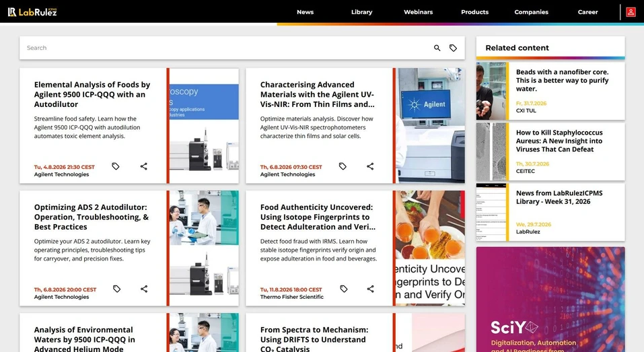The width and height of the screenshot is (644, 352).
Task: Click 'Streamline food safety' description text
Action: pos(87,127)
